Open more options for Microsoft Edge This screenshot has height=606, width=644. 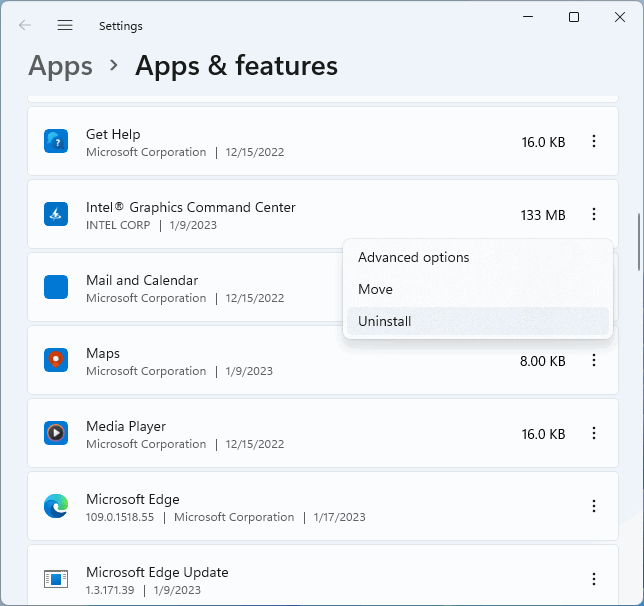tap(594, 507)
